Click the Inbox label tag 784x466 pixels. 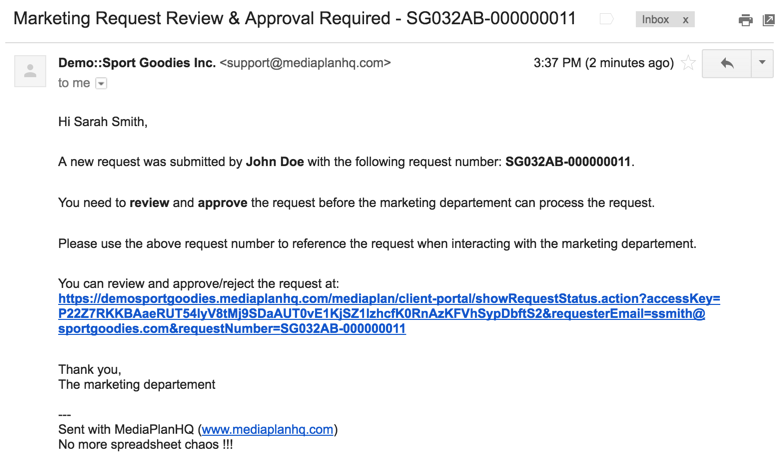point(655,20)
